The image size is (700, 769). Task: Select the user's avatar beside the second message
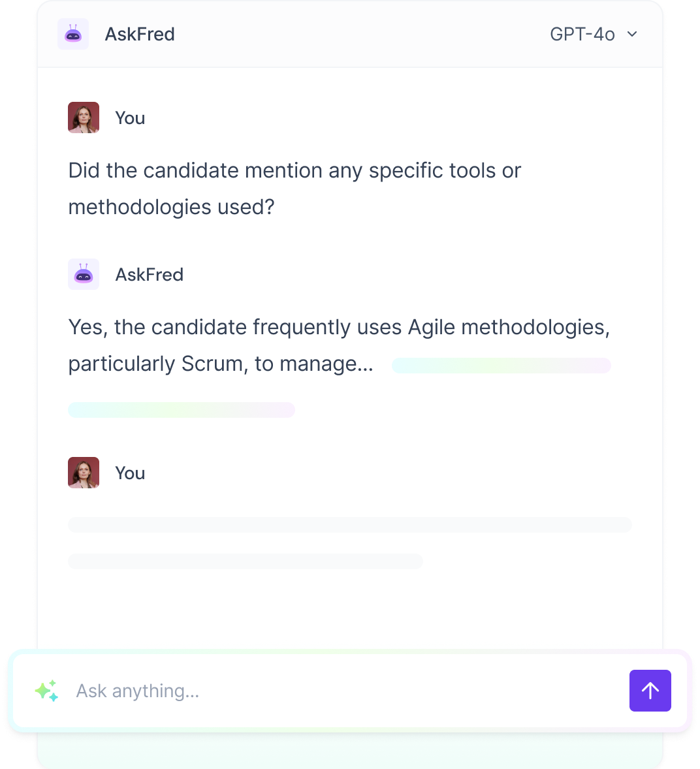pos(83,472)
